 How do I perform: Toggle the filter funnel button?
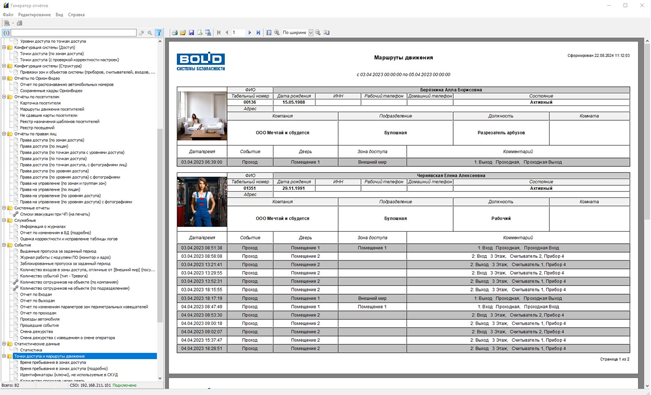coord(159,32)
